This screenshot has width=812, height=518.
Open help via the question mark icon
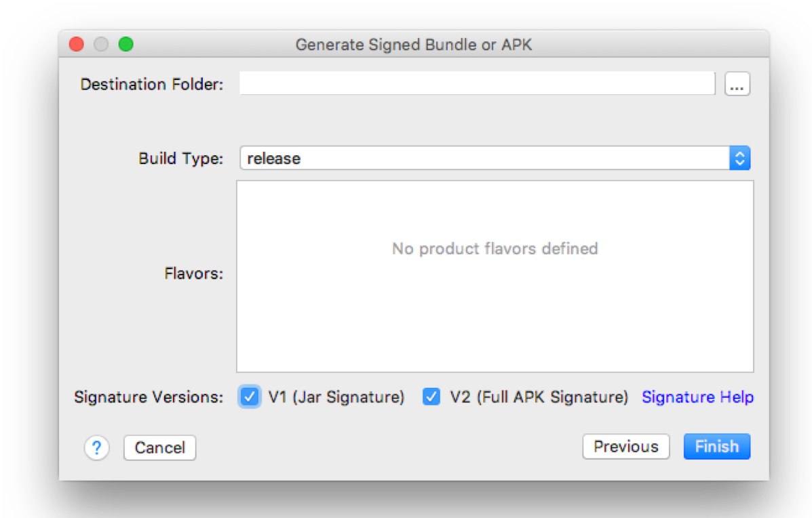coord(97,447)
